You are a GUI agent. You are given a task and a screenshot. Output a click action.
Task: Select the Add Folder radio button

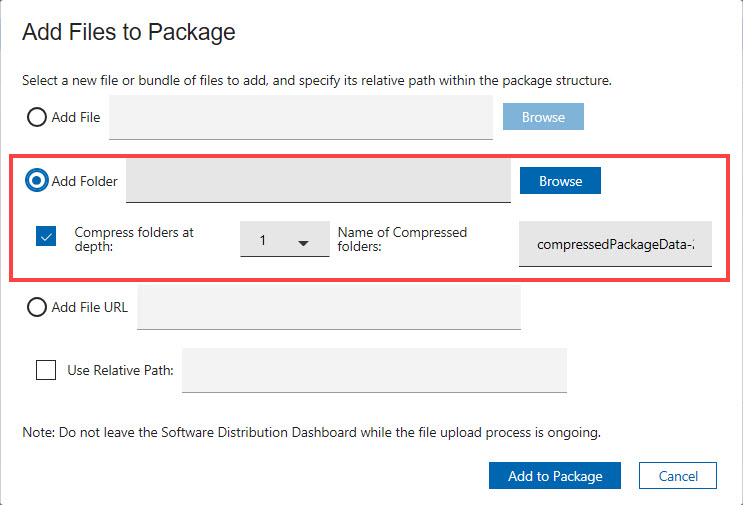point(36,180)
